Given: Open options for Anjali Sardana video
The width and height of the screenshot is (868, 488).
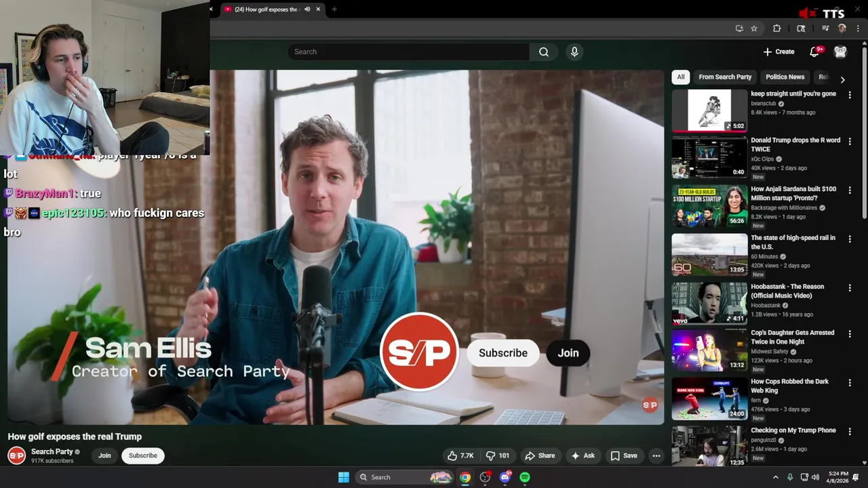Looking at the screenshot, I should tap(850, 190).
